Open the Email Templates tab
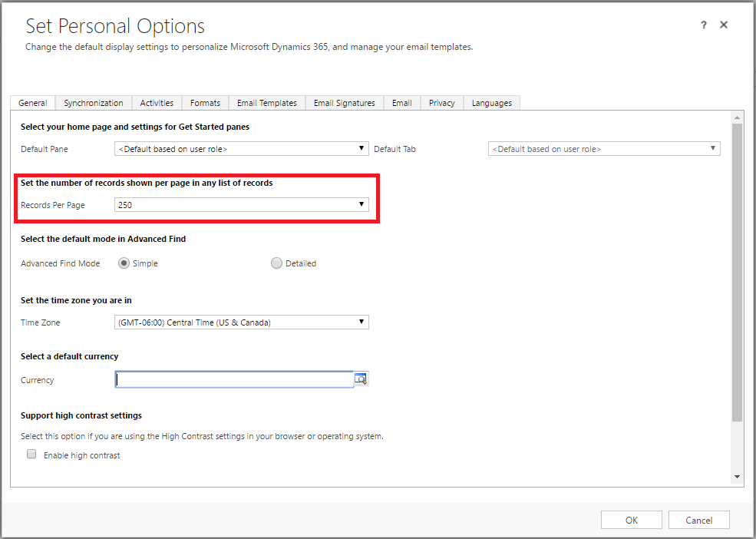 click(x=266, y=103)
